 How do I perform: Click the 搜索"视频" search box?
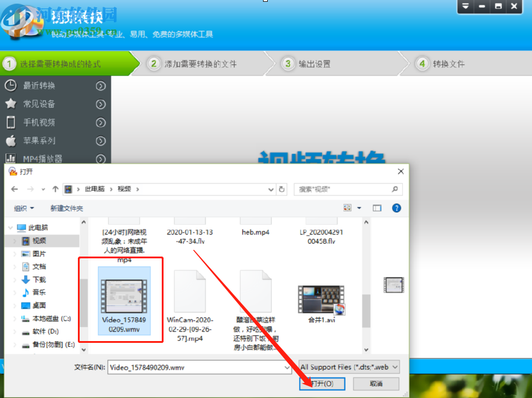(348, 189)
